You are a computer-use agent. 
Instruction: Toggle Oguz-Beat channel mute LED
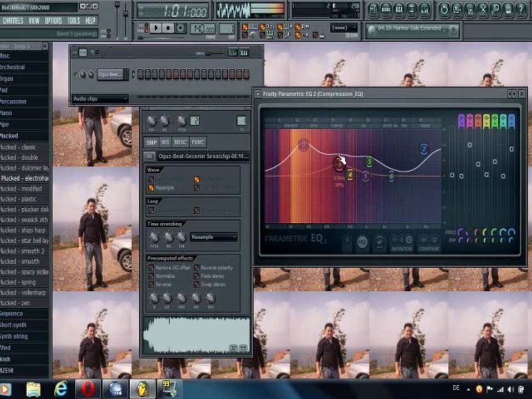pyautogui.click(x=76, y=74)
